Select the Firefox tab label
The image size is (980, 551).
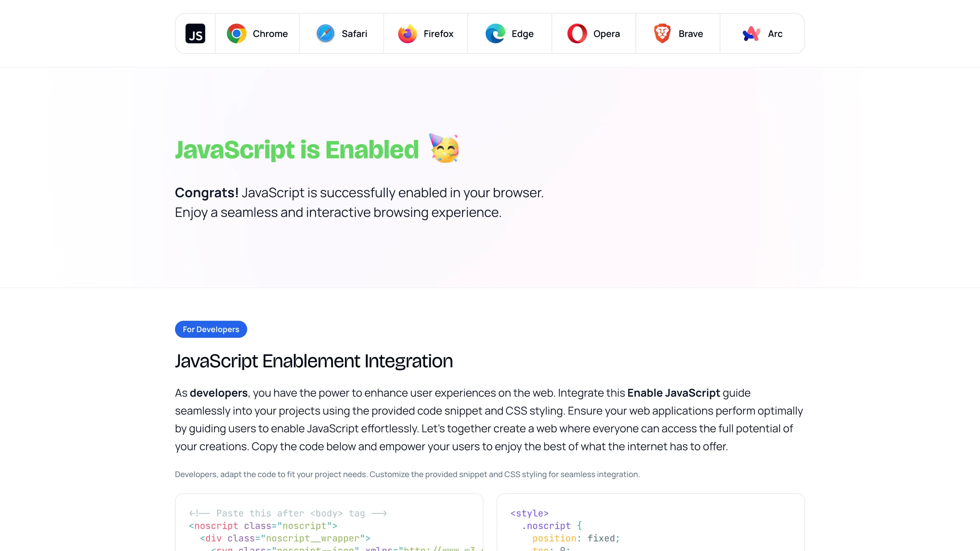pyautogui.click(x=438, y=34)
